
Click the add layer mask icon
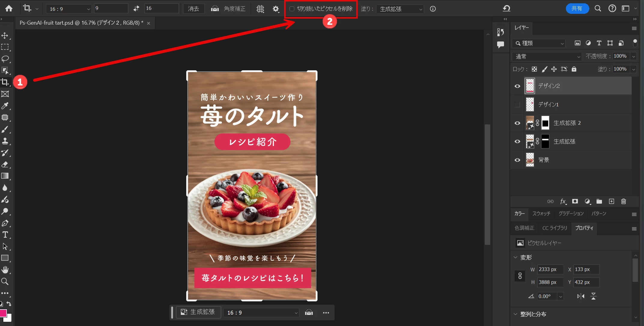pyautogui.click(x=575, y=201)
